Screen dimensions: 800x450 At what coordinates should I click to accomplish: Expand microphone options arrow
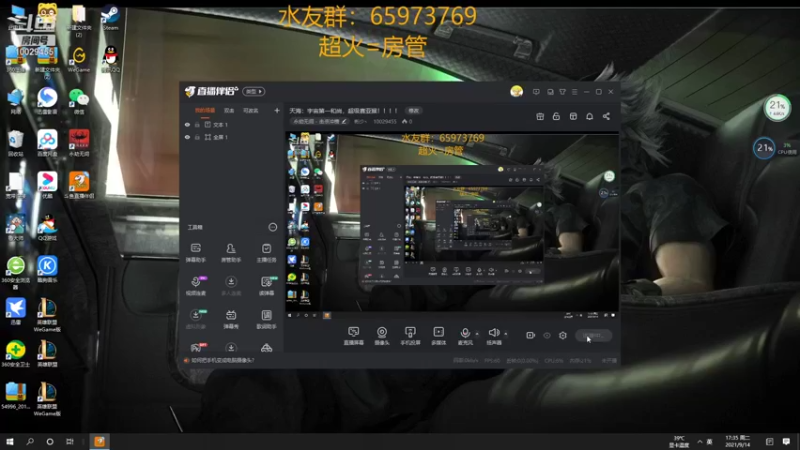tap(477, 334)
